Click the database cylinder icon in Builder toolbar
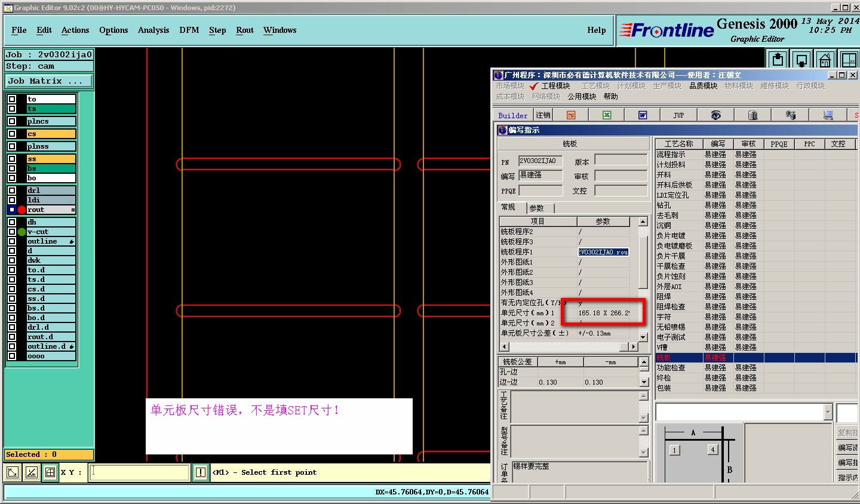The width and height of the screenshot is (860, 504). pyautogui.click(x=752, y=115)
